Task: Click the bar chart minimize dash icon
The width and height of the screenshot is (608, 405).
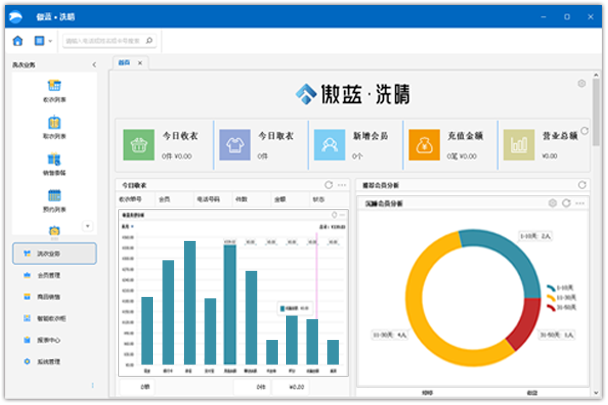Action: pyautogui.click(x=342, y=215)
